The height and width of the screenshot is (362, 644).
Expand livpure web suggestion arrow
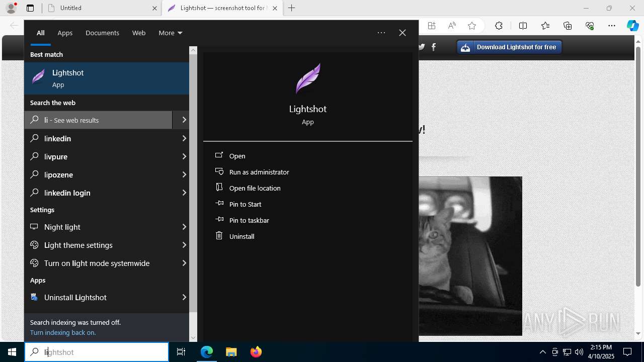(x=184, y=156)
